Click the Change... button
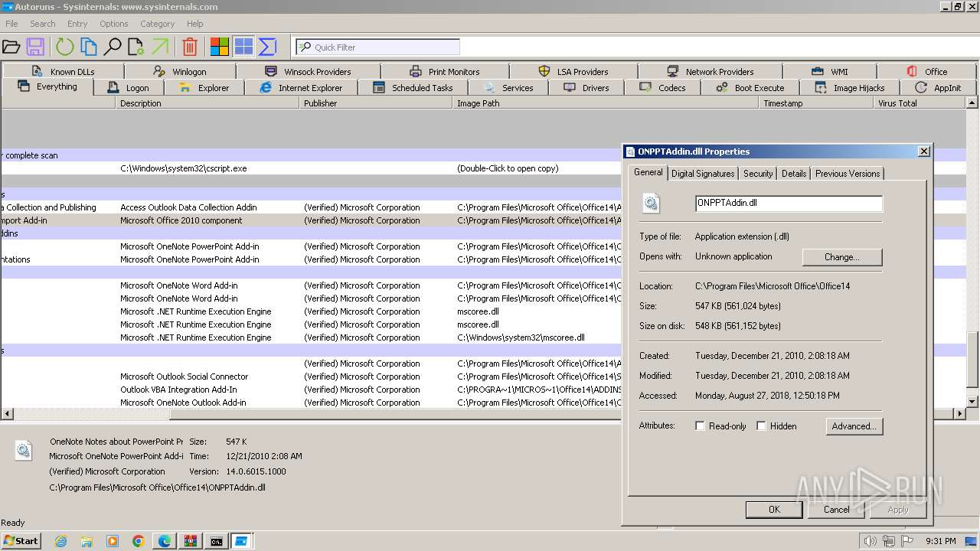The image size is (980, 551). [x=842, y=257]
